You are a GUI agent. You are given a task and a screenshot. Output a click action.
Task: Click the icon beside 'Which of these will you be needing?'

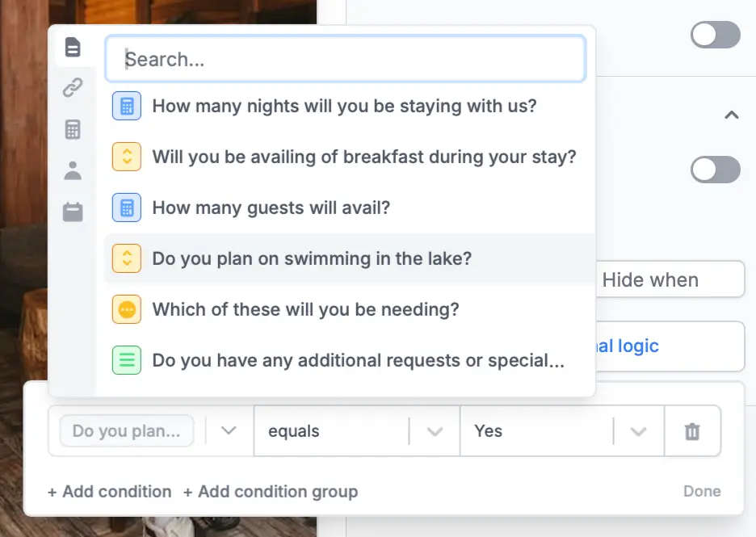pos(127,309)
